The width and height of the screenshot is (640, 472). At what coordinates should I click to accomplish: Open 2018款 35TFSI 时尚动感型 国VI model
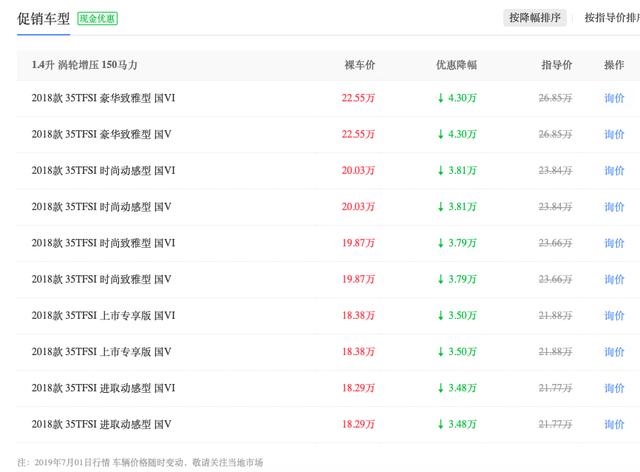pos(104,171)
